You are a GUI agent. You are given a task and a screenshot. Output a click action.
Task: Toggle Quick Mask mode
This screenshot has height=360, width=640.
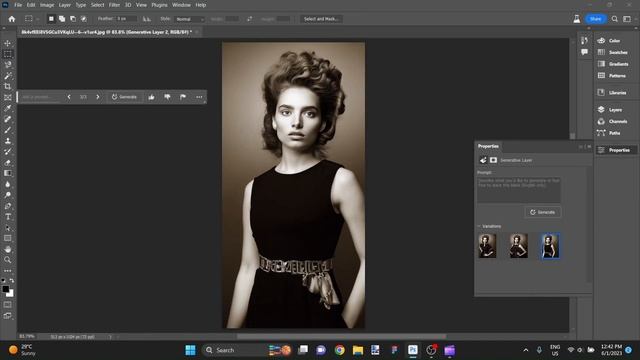pyautogui.click(x=8, y=305)
